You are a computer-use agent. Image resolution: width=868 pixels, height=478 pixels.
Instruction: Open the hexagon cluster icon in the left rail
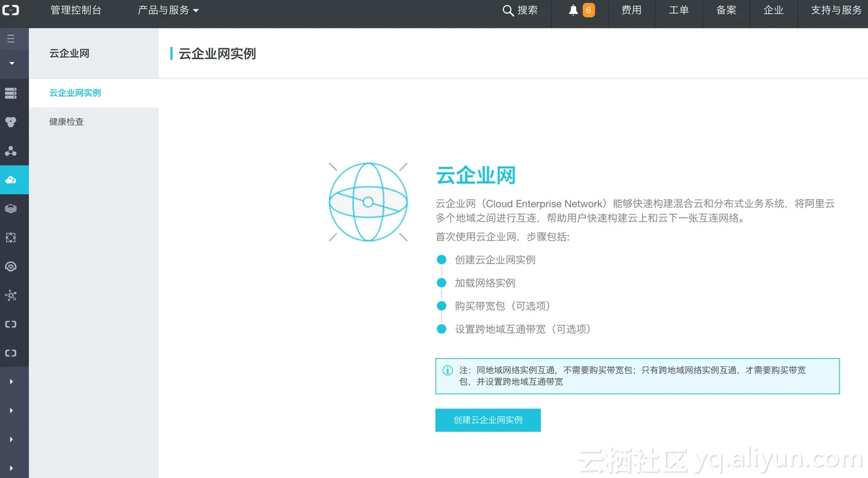click(x=11, y=122)
